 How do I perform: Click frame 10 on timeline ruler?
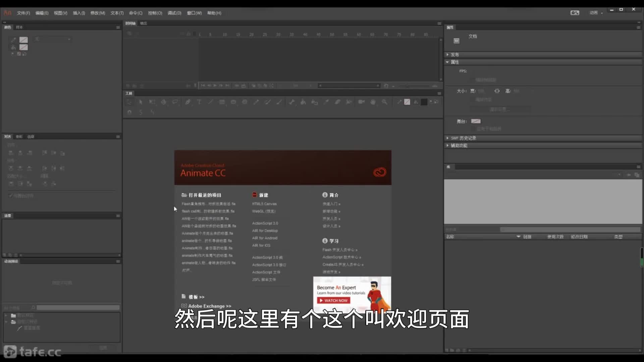pyautogui.click(x=225, y=35)
